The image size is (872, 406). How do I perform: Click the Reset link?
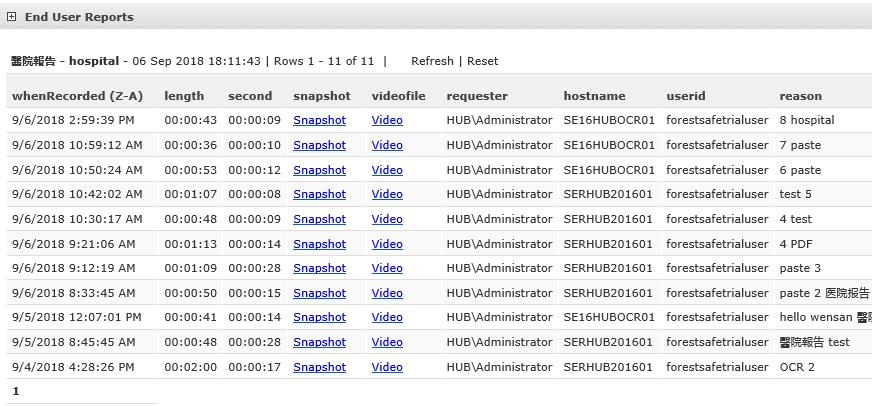click(x=482, y=61)
